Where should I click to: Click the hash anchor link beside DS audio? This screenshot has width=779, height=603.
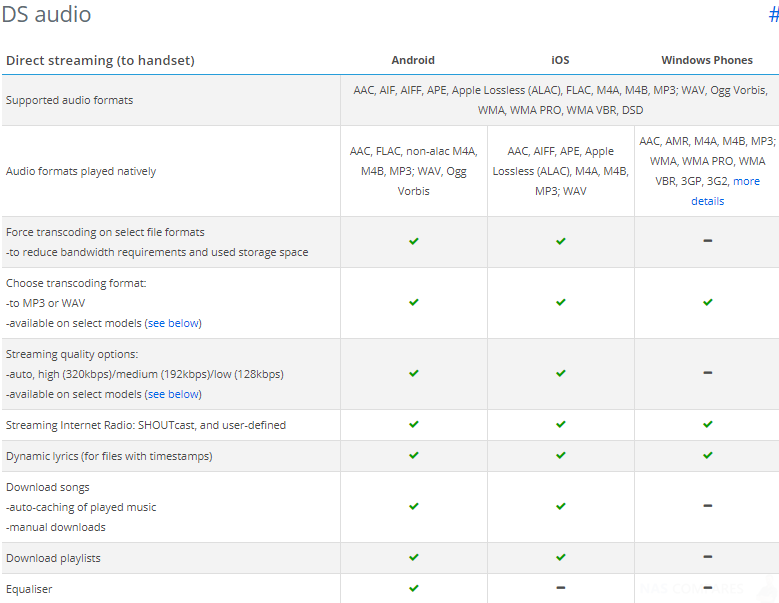click(774, 14)
